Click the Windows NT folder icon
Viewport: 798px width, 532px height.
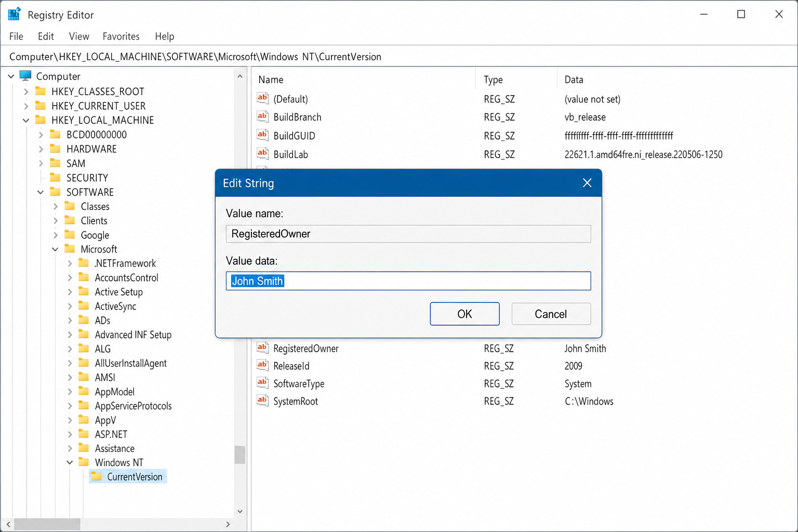[84, 462]
